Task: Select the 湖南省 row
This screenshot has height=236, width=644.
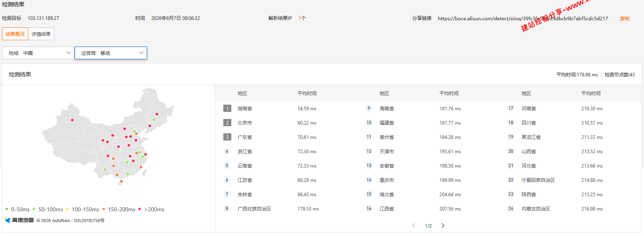Action: [x=286, y=108]
